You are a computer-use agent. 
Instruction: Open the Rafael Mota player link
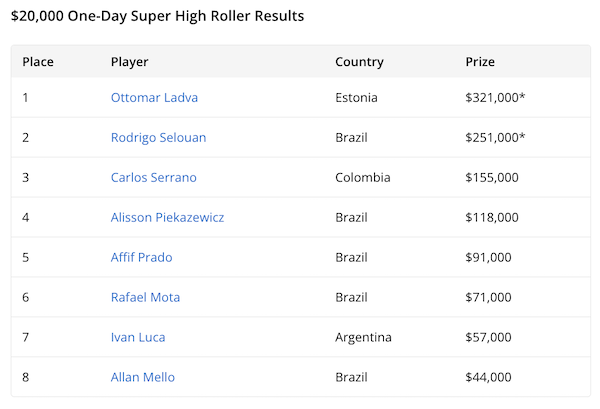click(x=145, y=297)
